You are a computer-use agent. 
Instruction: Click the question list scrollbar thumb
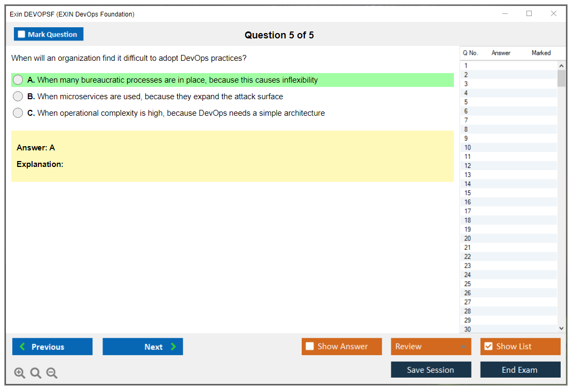coord(561,78)
